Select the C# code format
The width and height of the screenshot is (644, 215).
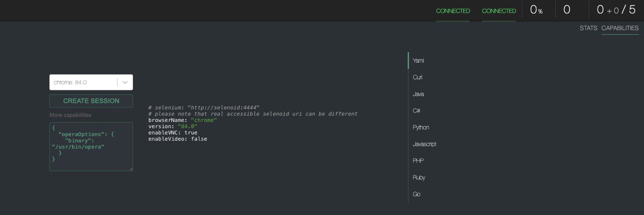point(417,111)
